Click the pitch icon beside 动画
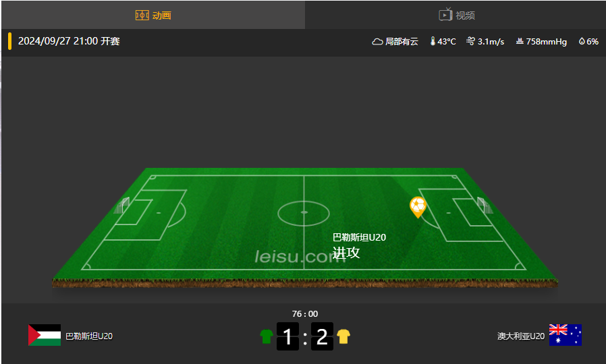Viewport: 606px width, 364px height. [142, 15]
